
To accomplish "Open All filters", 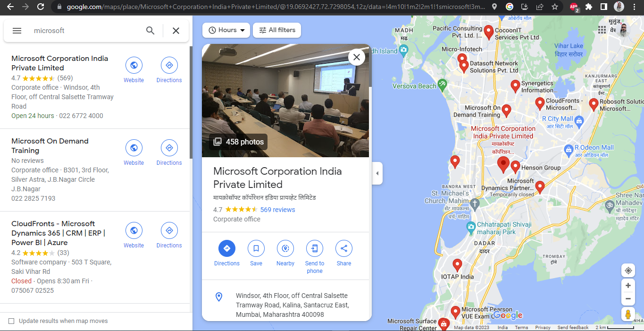I will pyautogui.click(x=277, y=30).
